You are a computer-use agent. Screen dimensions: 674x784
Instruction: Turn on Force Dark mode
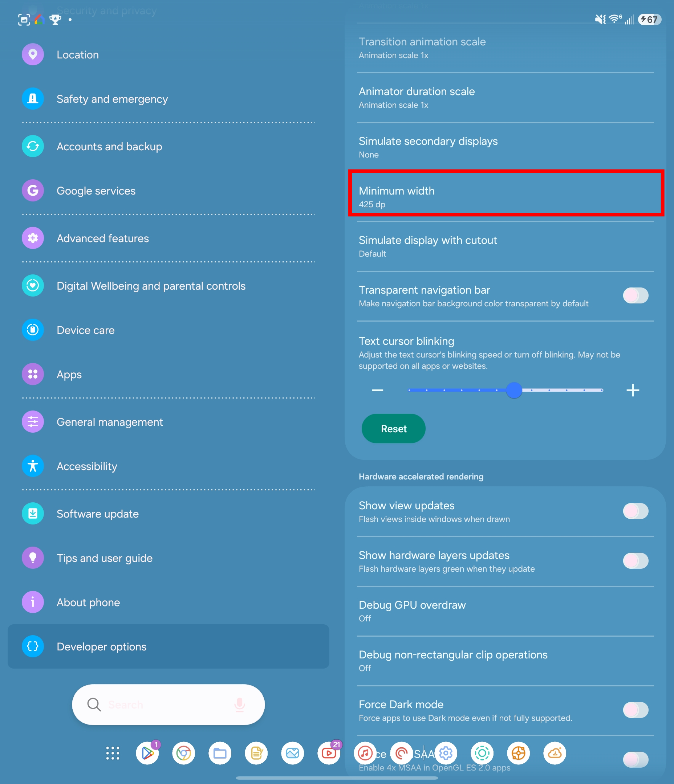pyautogui.click(x=636, y=710)
